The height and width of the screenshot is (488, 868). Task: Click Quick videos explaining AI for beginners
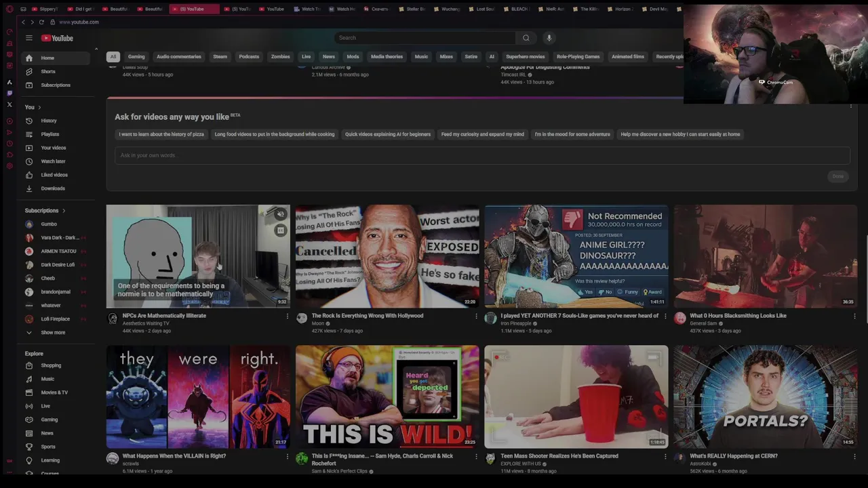point(388,134)
